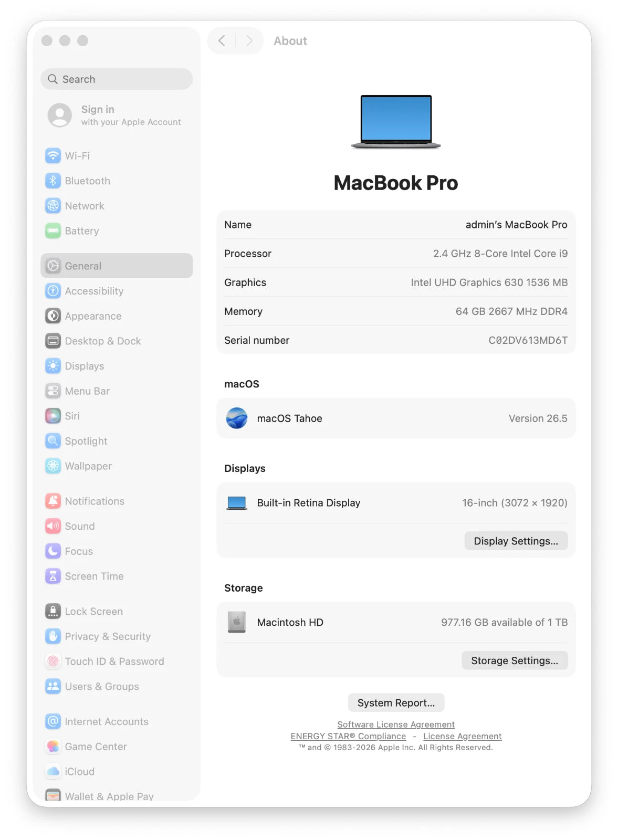Select the Displays sun icon
Viewport: 618px width, 840px height.
click(53, 366)
